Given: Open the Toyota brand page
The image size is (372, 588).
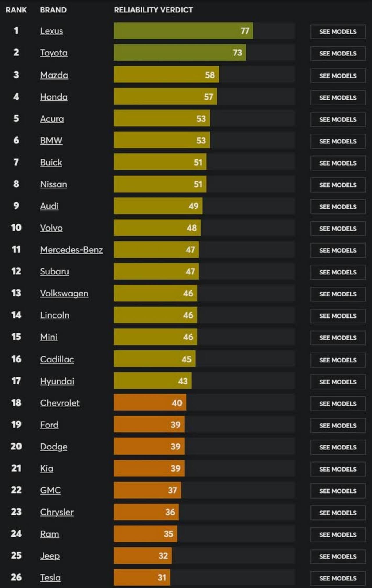Looking at the screenshot, I should (53, 53).
